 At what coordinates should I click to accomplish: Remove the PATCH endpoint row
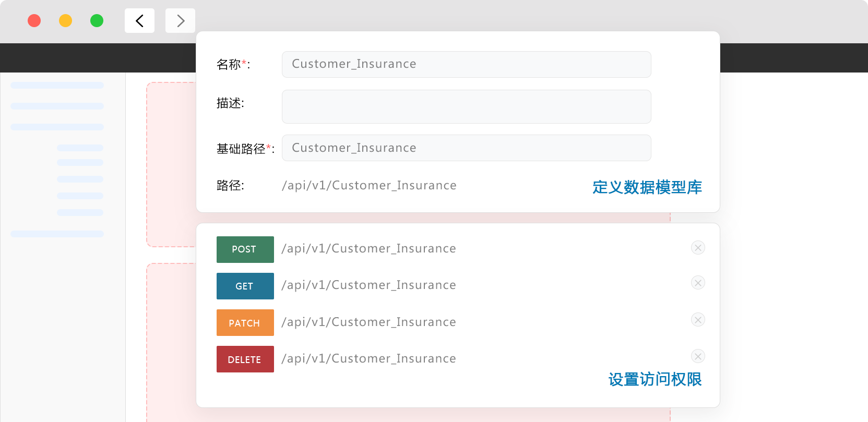tap(698, 319)
